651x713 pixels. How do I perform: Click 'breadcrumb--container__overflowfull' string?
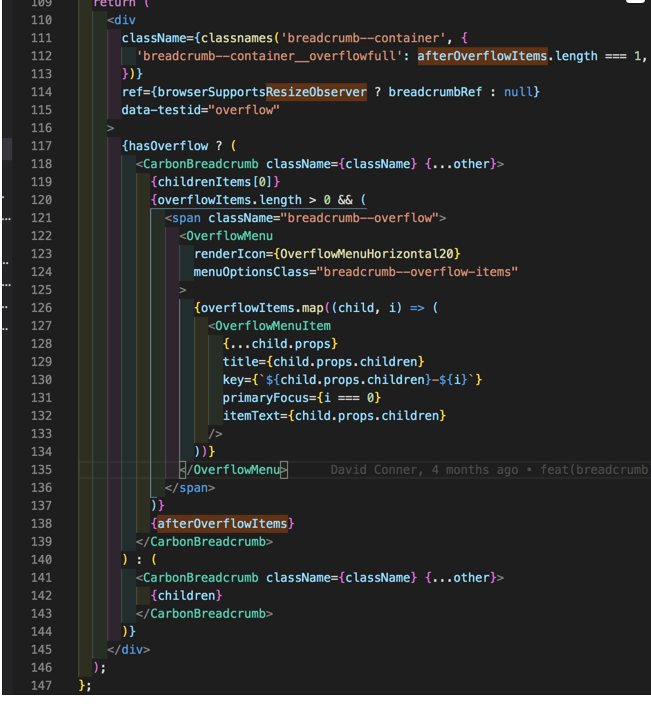point(270,56)
